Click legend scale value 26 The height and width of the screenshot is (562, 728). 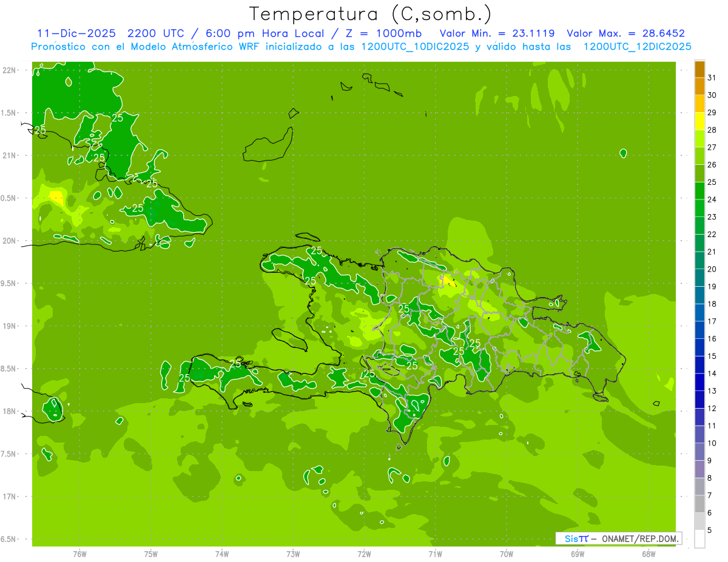[712, 165]
